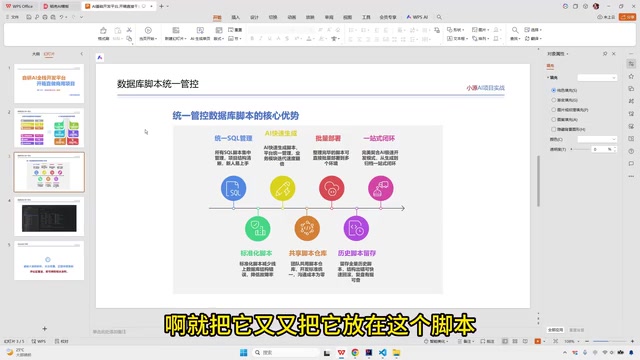Open the Animation ribbon tab
Image resolution: width=640 pixels, height=360 pixels.
coord(291,17)
